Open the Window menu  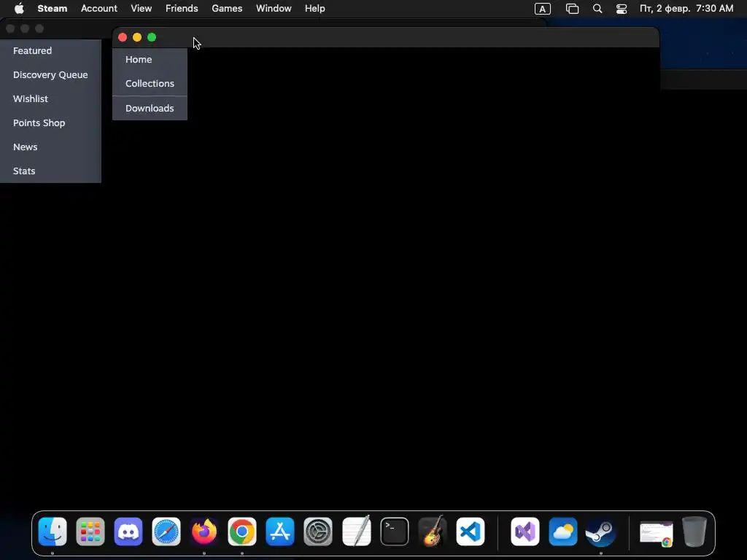[x=274, y=9]
